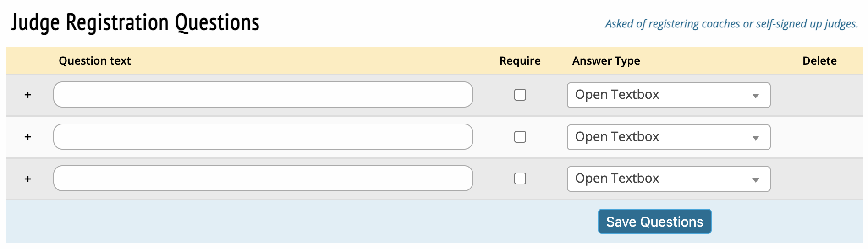Focus the first Question text field
This screenshot has width=868, height=249.
263,95
